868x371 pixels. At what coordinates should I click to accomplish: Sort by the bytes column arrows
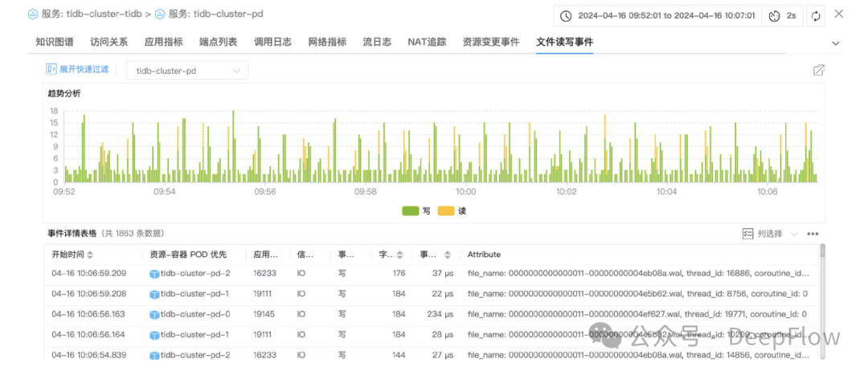[x=399, y=255]
